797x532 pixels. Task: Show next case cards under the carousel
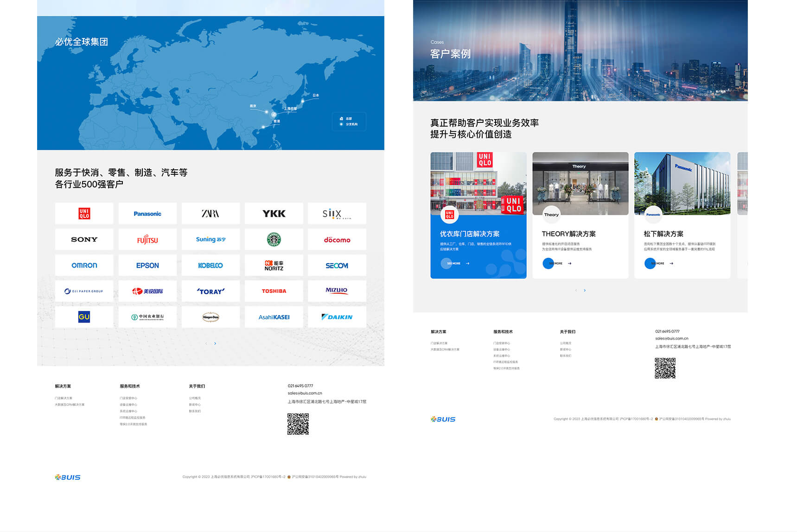point(585,291)
